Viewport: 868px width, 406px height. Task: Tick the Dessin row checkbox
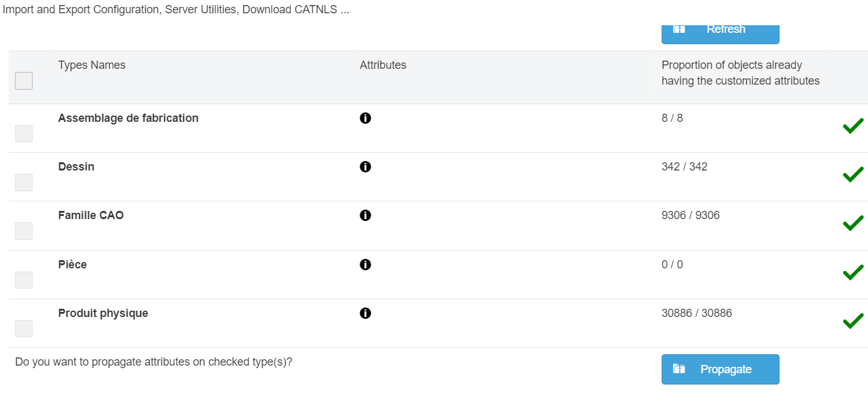[24, 182]
